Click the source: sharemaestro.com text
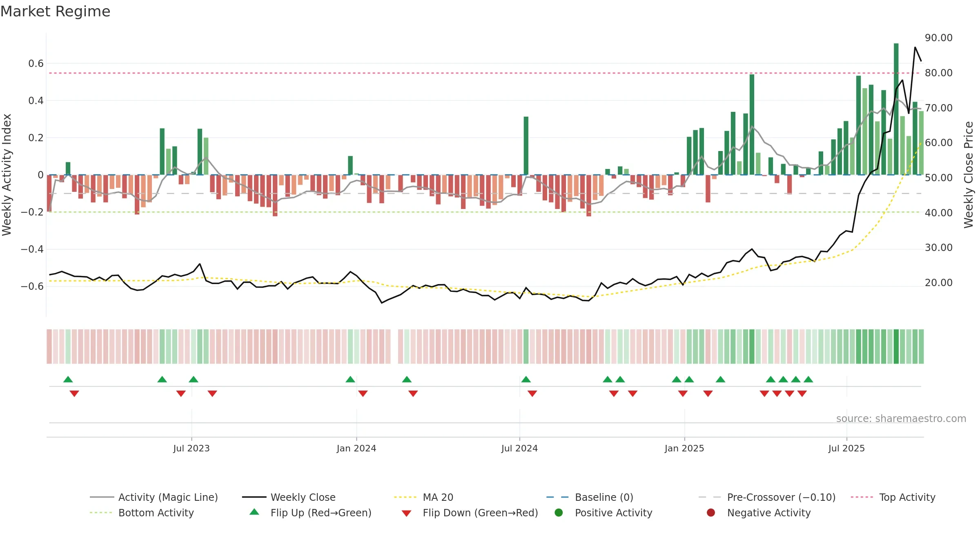 coord(901,418)
